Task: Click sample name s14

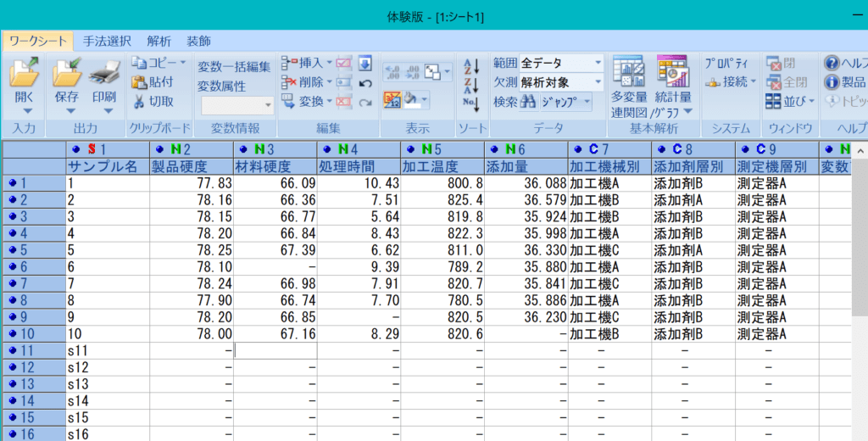Action: point(78,400)
